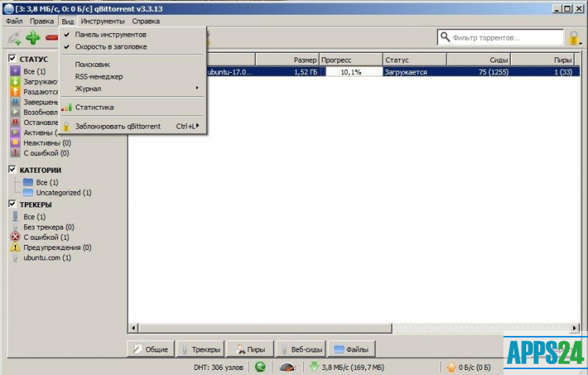
Task: Sort by the Сиды column header
Action: pyautogui.click(x=479, y=60)
